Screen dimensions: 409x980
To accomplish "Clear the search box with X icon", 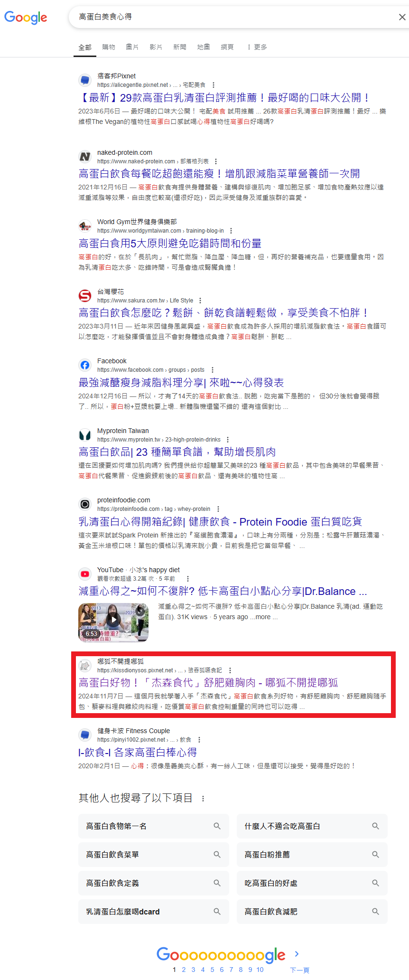I will point(402,17).
